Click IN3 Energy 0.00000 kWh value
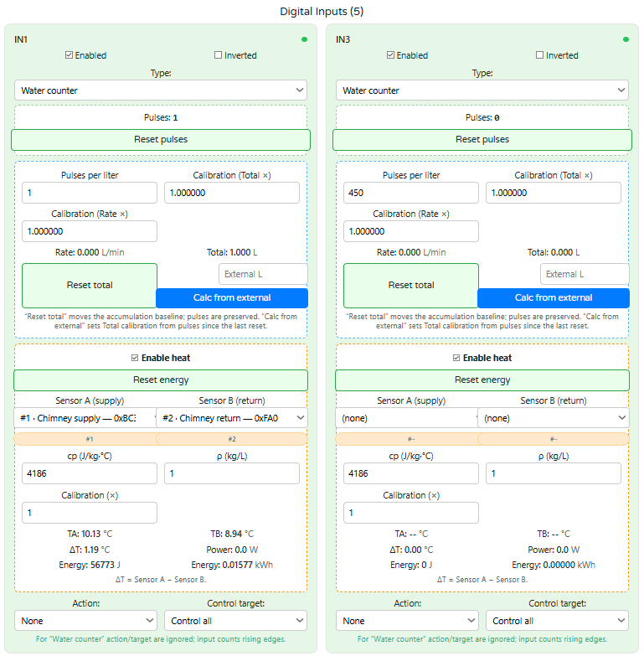Viewport: 644px width, 656px height. pos(554,565)
